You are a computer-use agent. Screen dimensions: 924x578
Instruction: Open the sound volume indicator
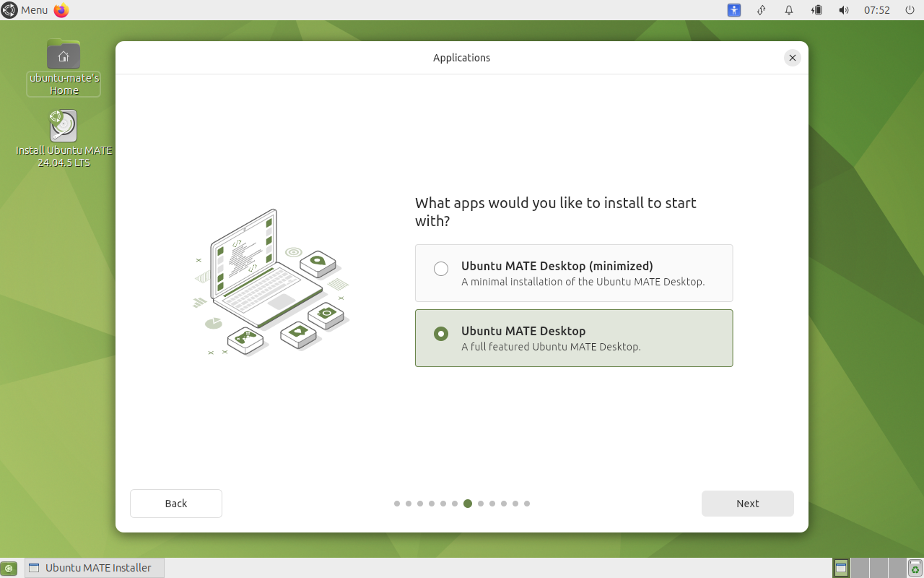point(844,10)
